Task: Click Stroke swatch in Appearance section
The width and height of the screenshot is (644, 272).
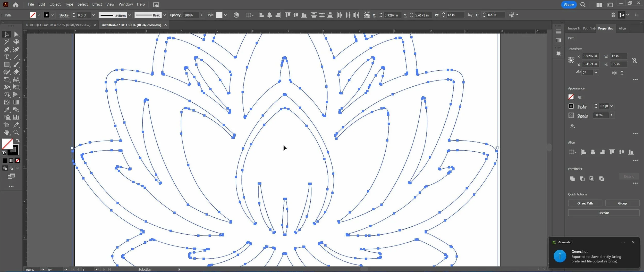Action: click(571, 106)
